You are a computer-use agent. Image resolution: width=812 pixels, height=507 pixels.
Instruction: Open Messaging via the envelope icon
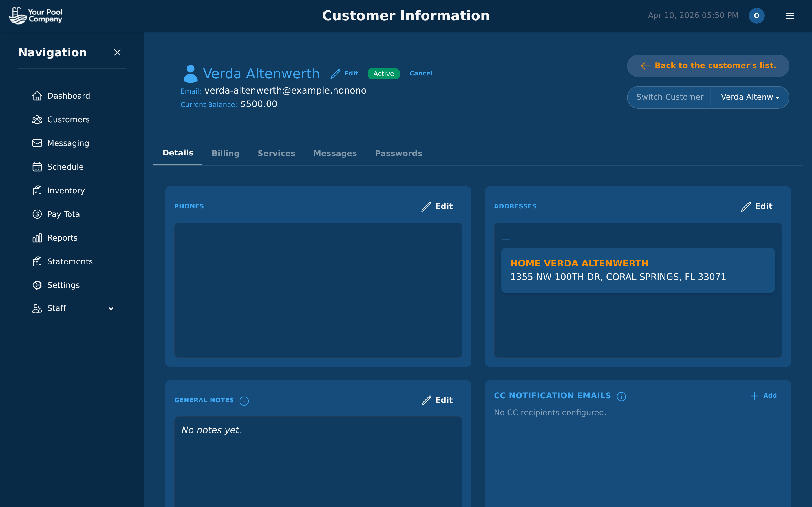[x=37, y=143]
